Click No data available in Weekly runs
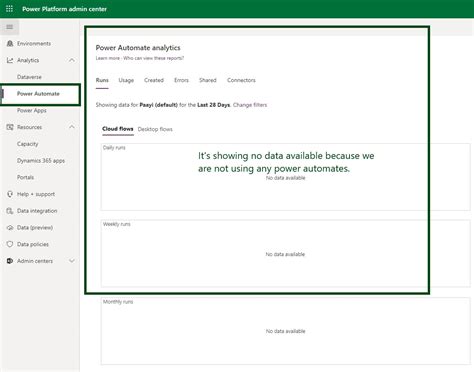 (x=285, y=254)
